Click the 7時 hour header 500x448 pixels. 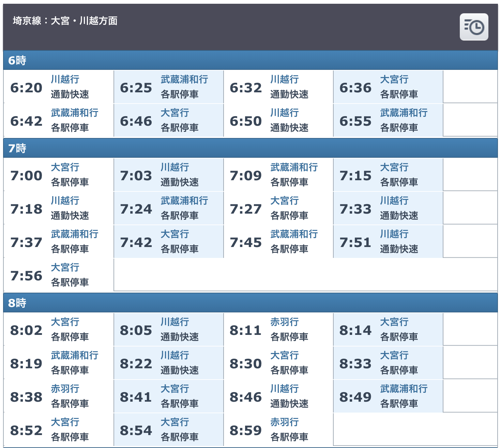pyautogui.click(x=17, y=149)
